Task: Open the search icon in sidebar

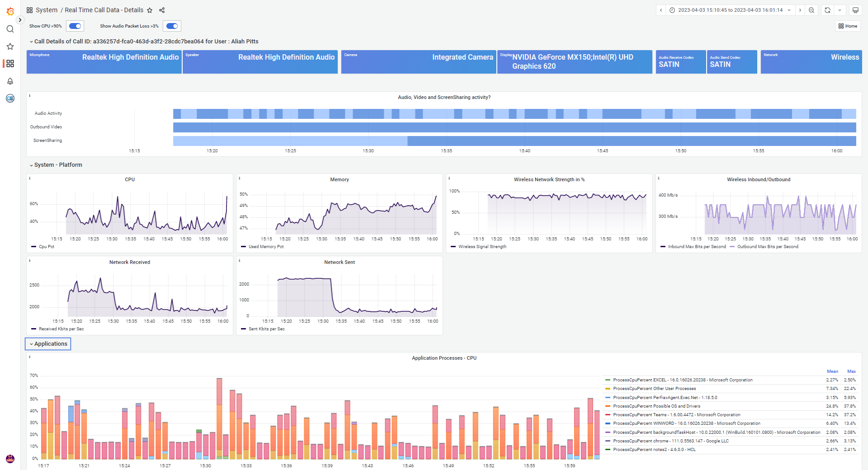Action: coord(10,29)
